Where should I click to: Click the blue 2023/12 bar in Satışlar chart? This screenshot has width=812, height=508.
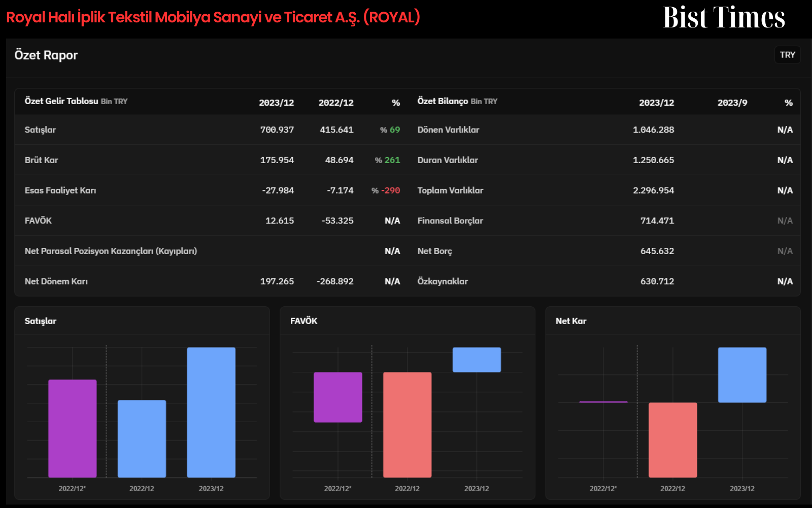click(211, 412)
